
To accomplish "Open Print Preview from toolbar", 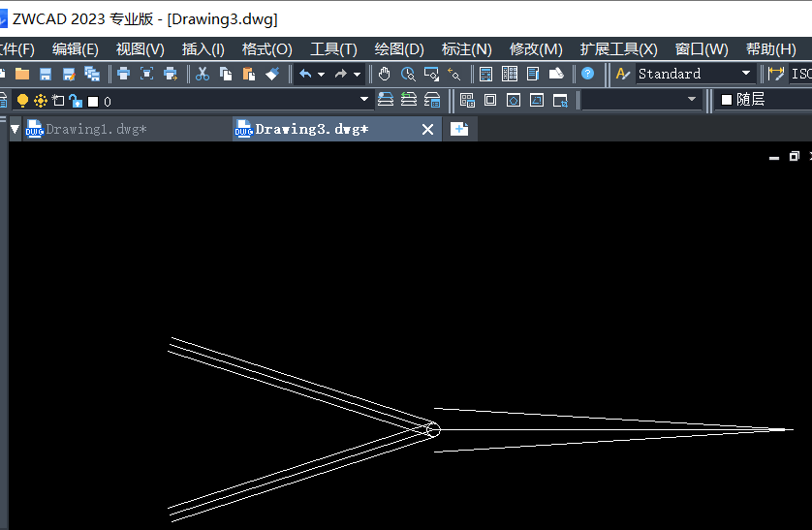I will [x=146, y=74].
